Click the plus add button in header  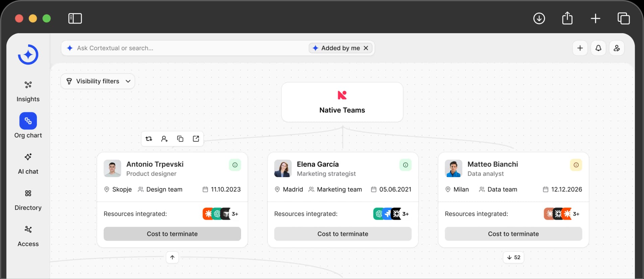pos(580,48)
